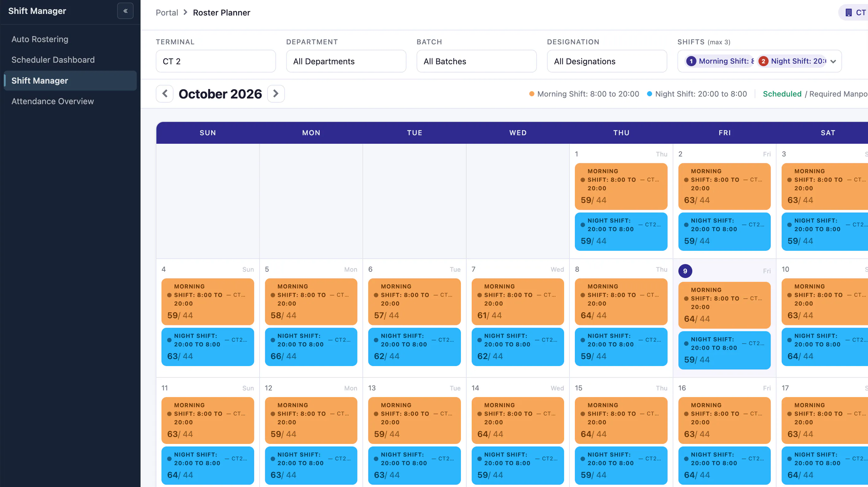868x487 pixels.
Task: Click the number 2 Night Shift badge
Action: 763,61
